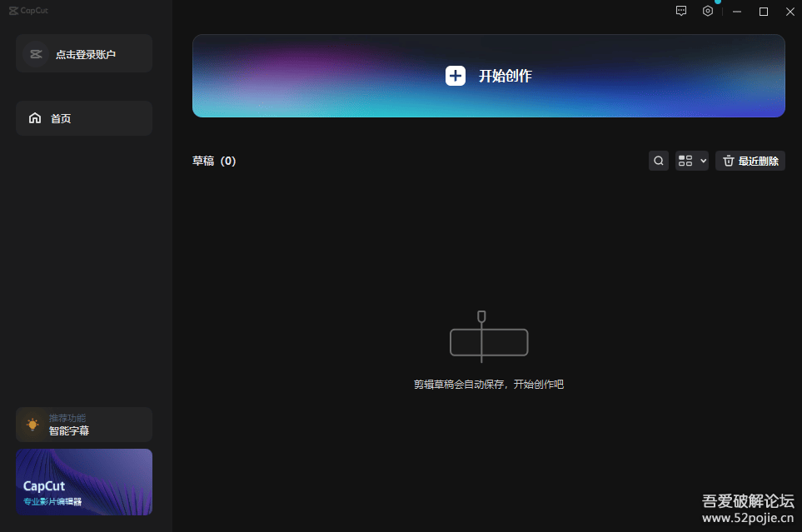The height and width of the screenshot is (532, 802).
Task: Open settings via the hexagon gear icon
Action: coord(708,11)
